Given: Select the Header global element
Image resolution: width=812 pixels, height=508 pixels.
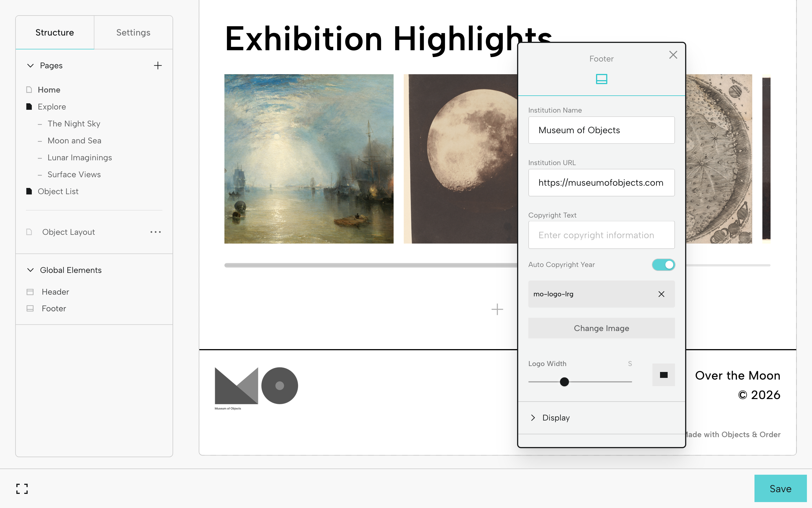Looking at the screenshot, I should click(55, 292).
